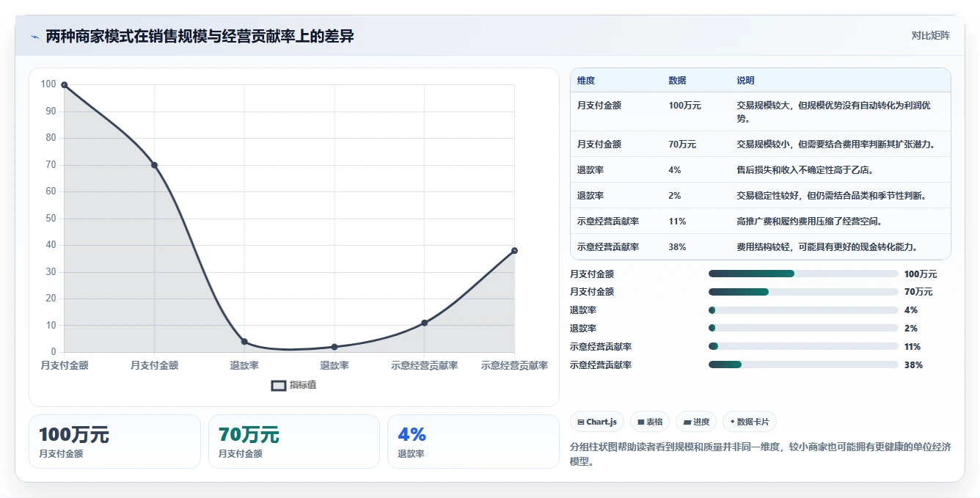The height and width of the screenshot is (498, 980).
Task: Click the 4% 退款率 stat card
Action: click(x=473, y=442)
